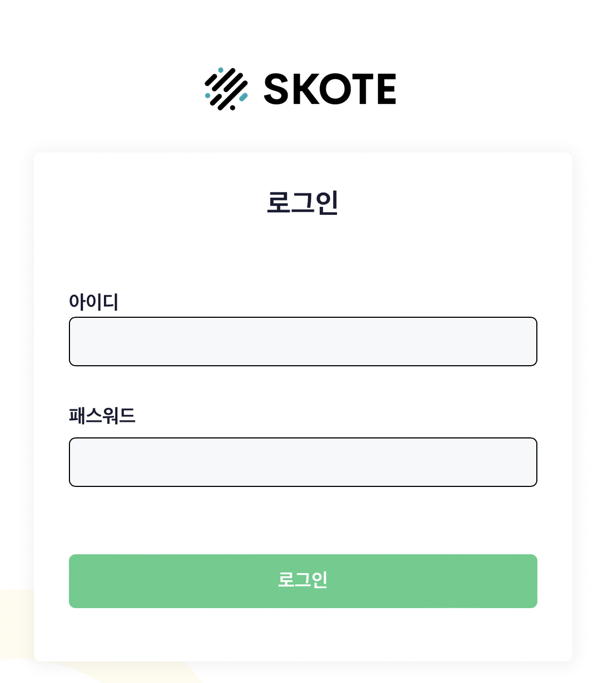Click the 아이디 input field
Screen dimensions: 616x683
coord(303,341)
